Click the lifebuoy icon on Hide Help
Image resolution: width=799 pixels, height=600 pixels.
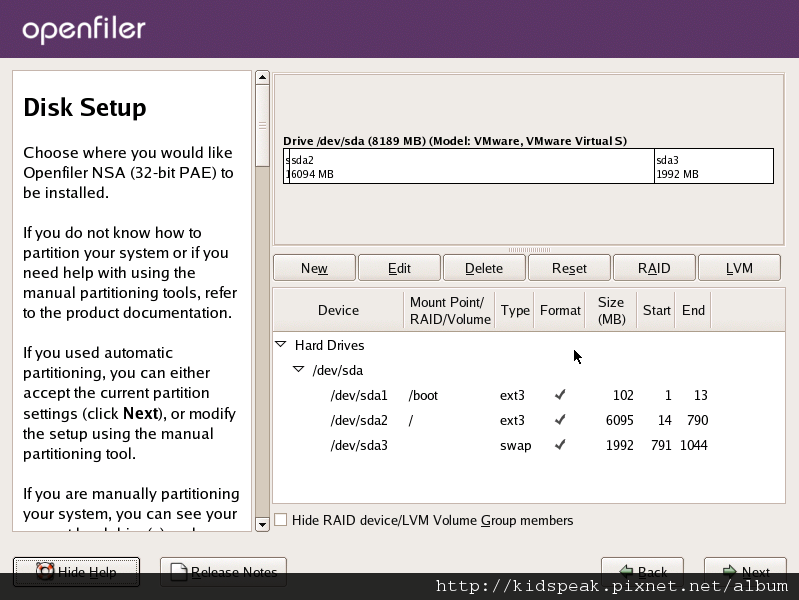point(45,571)
